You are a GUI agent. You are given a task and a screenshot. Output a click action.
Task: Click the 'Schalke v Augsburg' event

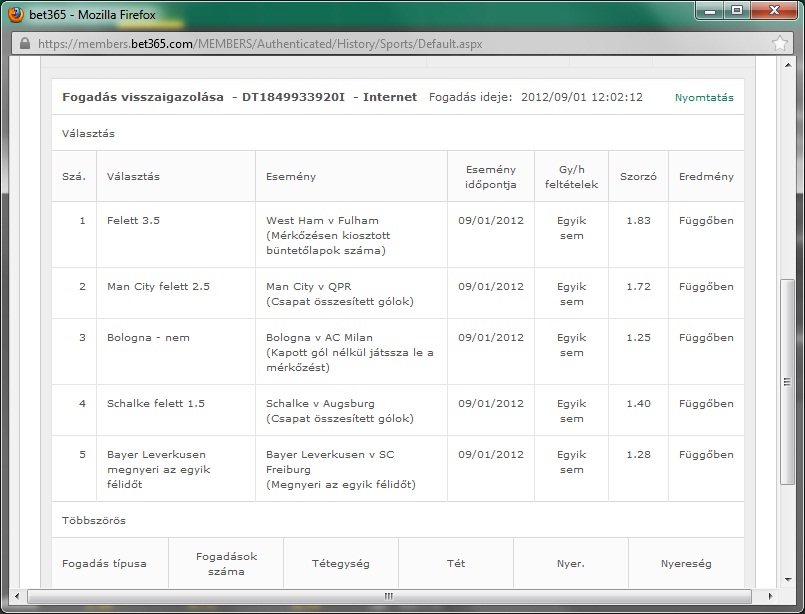320,404
